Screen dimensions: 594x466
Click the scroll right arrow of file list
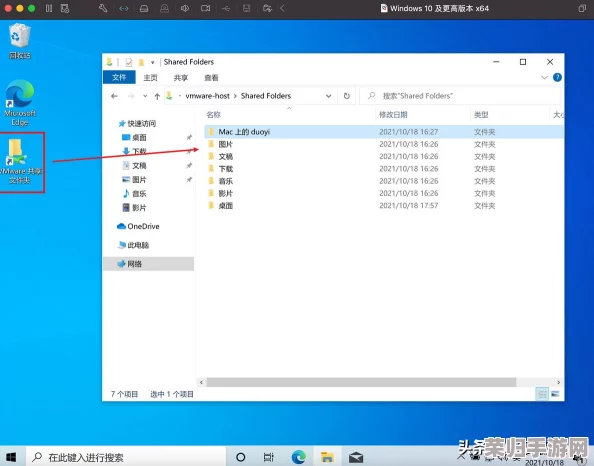pyautogui.click(x=558, y=382)
